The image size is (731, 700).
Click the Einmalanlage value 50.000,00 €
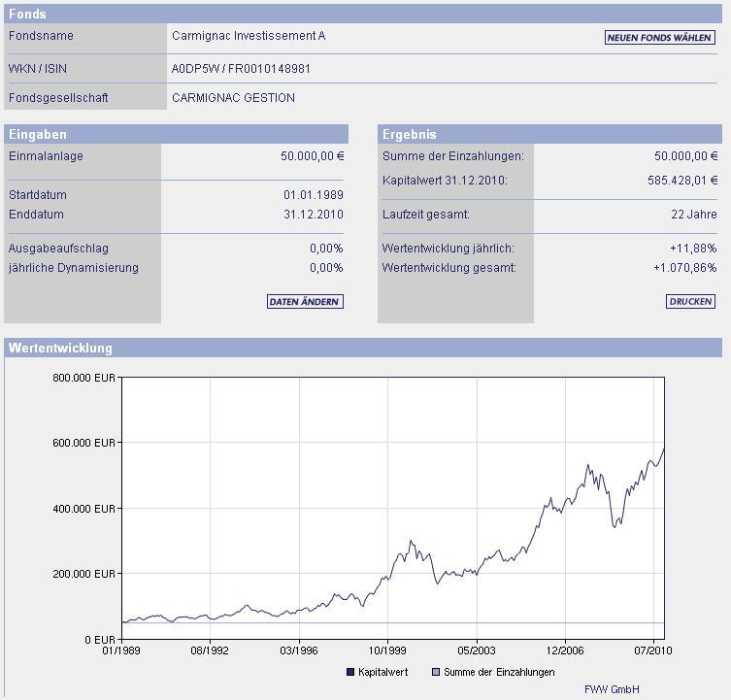[x=313, y=155]
